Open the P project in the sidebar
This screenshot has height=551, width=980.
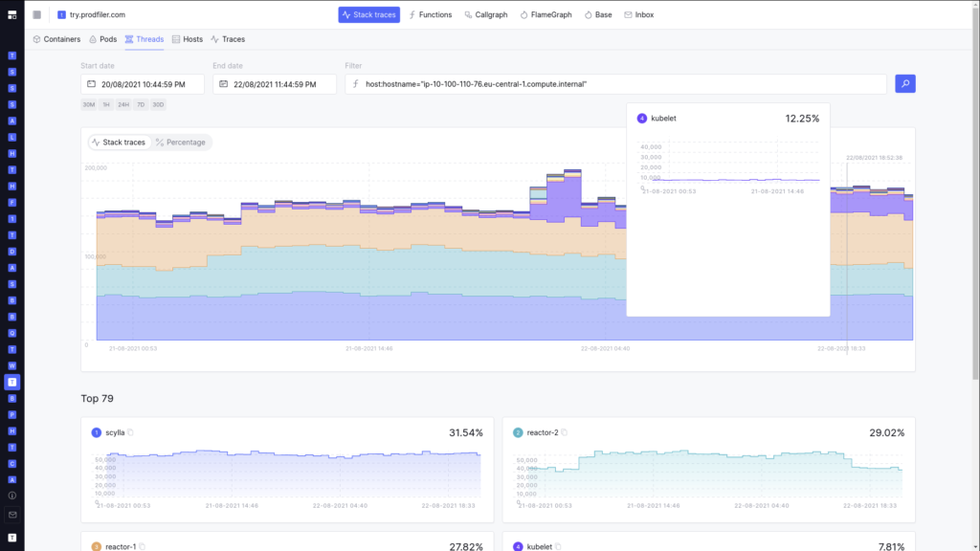(x=11, y=415)
